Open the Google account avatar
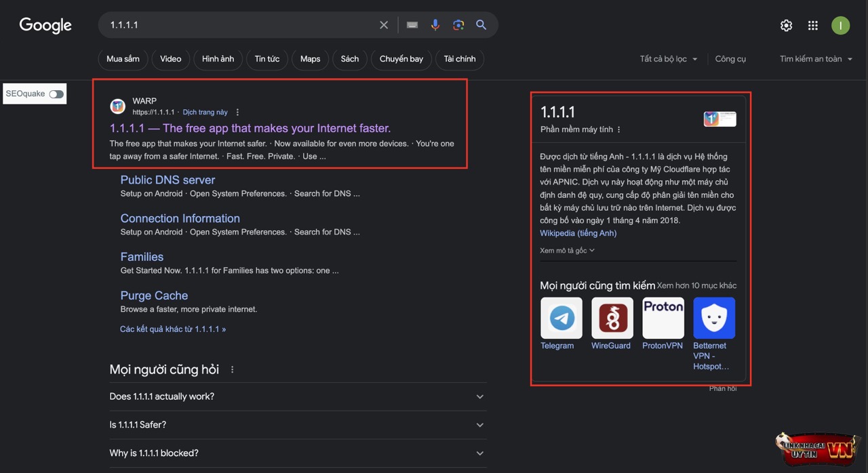The image size is (868, 473). point(840,26)
